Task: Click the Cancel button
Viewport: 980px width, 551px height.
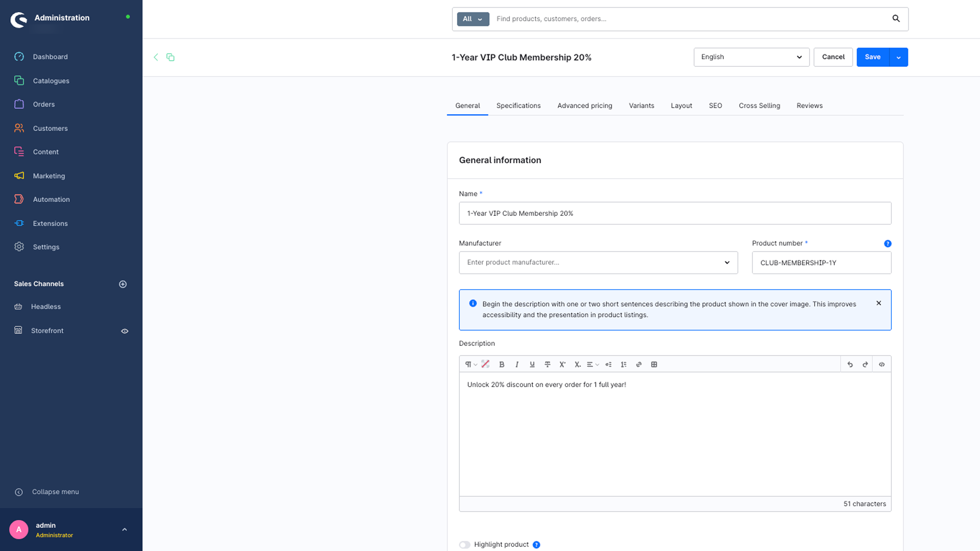Action: coord(833,57)
